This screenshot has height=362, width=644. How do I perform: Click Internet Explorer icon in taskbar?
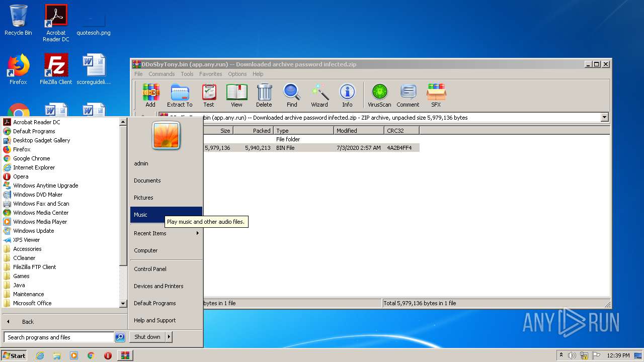(40, 355)
